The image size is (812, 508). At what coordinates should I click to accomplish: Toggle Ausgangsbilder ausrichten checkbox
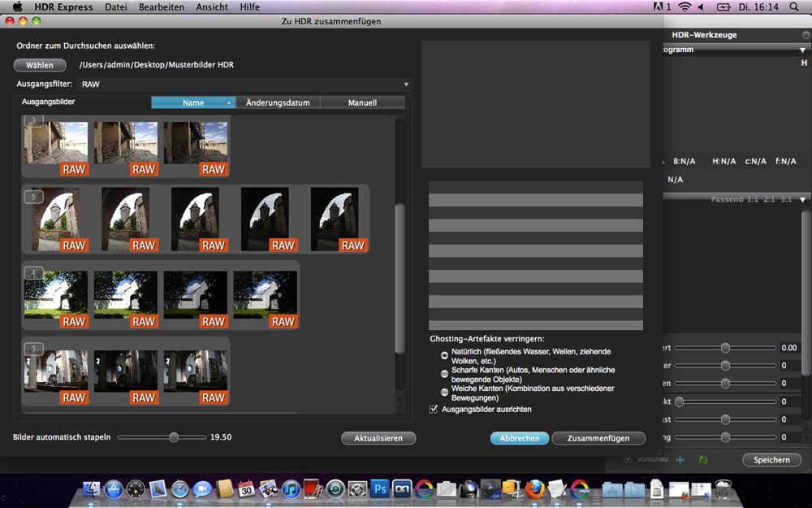[434, 409]
